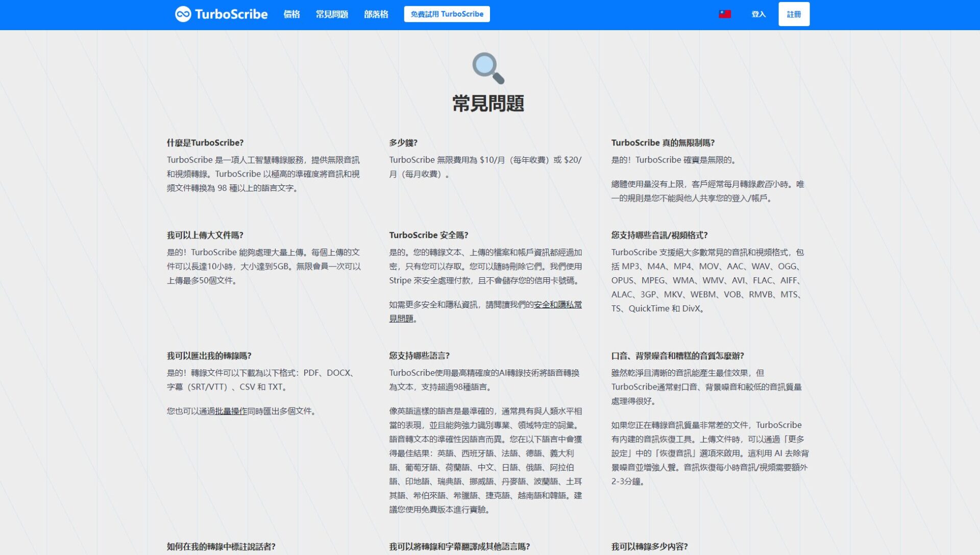Viewport: 980px width, 555px height.
Task: Open the 安全和隱私常見問題 link
Action: point(558,304)
